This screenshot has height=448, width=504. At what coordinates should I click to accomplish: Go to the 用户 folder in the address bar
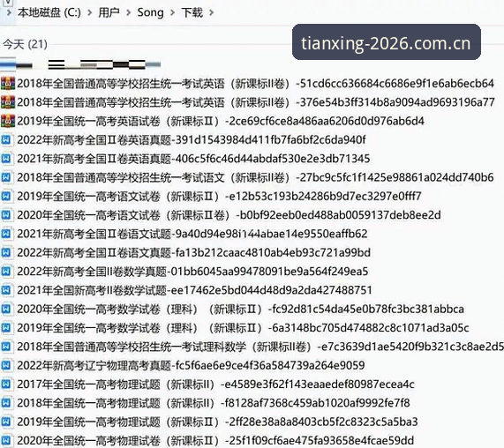coord(109,13)
